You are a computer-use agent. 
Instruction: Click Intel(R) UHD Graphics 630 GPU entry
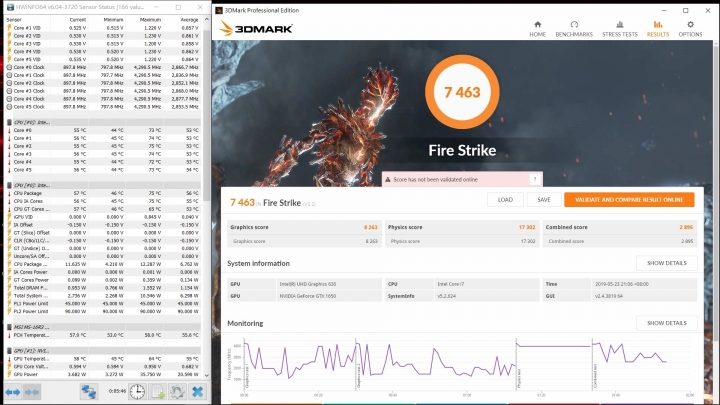click(307, 284)
